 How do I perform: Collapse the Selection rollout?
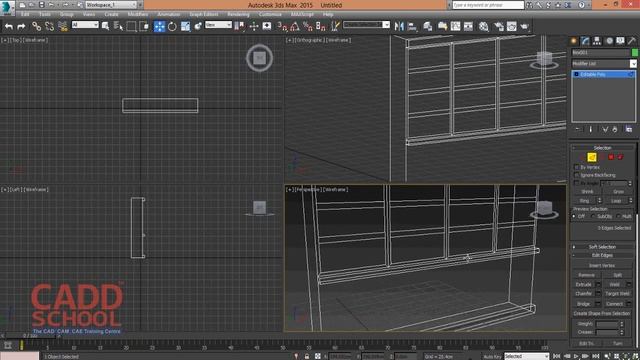(603, 148)
